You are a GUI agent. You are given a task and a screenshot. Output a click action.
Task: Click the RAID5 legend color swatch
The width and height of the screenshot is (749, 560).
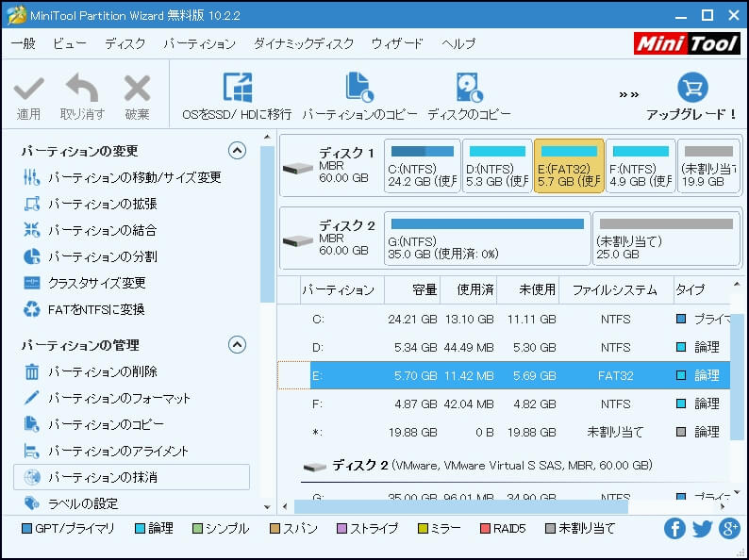tap(485, 529)
